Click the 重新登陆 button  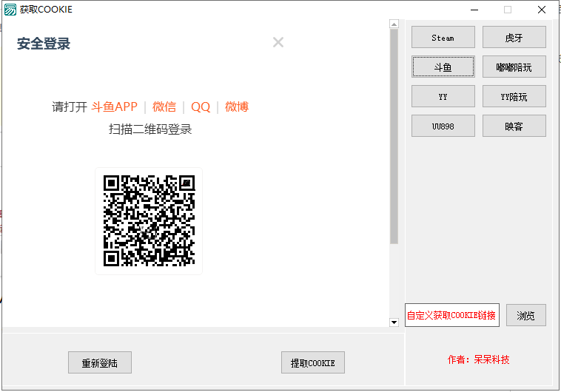tap(100, 362)
